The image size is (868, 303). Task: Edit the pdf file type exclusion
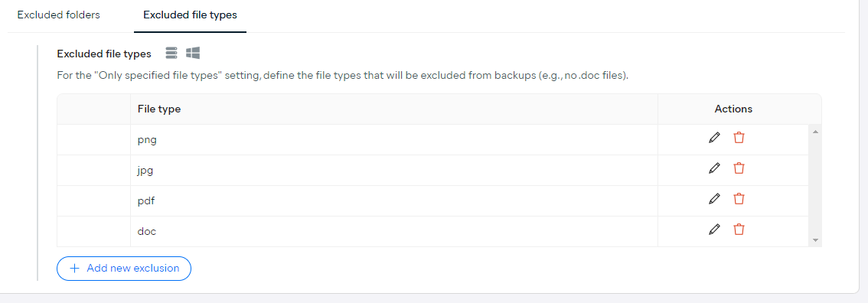click(x=715, y=198)
